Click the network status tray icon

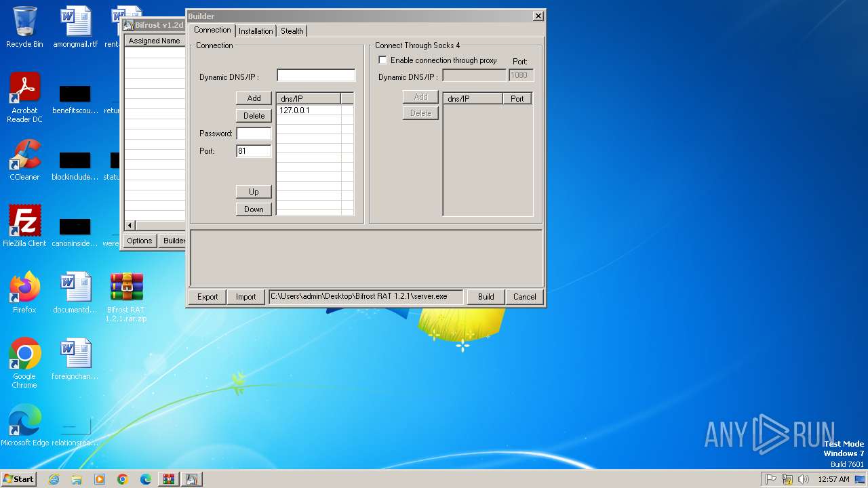[x=787, y=479]
